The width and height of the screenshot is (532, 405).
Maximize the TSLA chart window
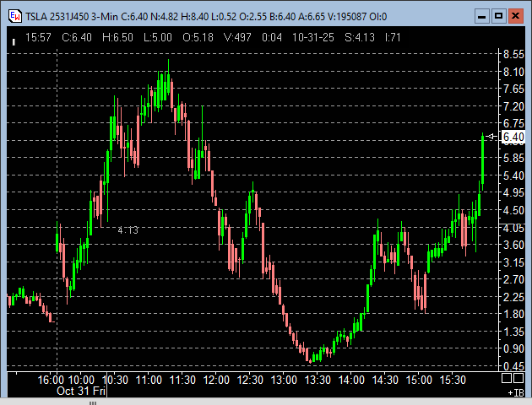(498, 15)
